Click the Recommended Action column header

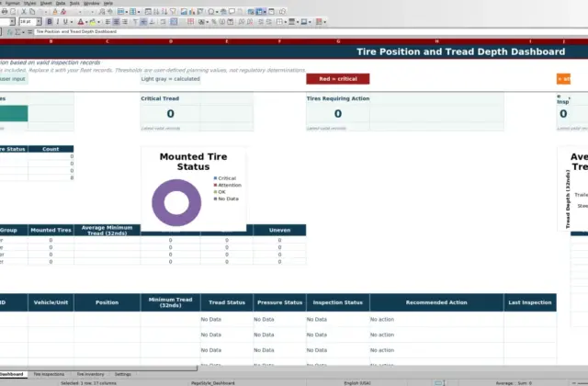pos(436,302)
